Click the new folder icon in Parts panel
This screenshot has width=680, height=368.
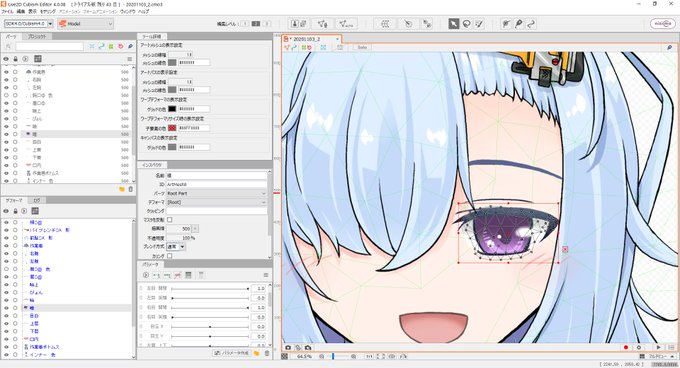pyautogui.click(x=122, y=189)
